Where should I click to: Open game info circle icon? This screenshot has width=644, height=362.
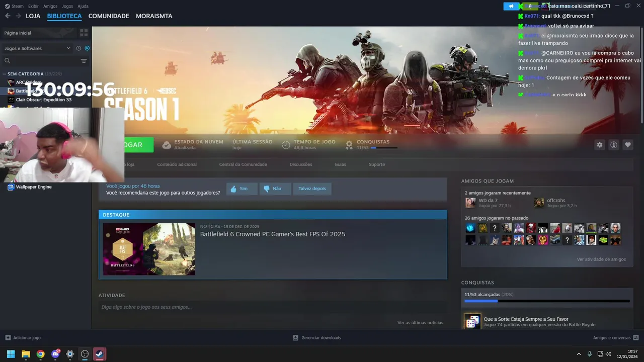614,145
